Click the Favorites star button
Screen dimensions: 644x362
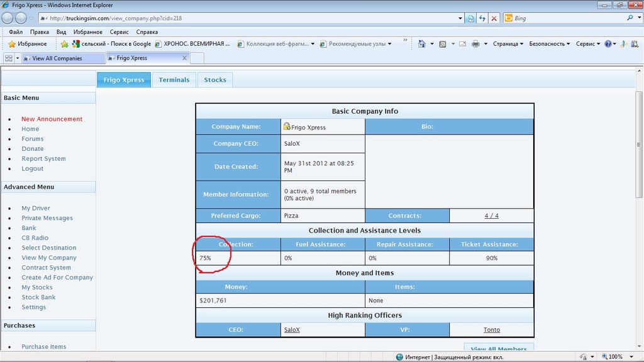coord(27,44)
